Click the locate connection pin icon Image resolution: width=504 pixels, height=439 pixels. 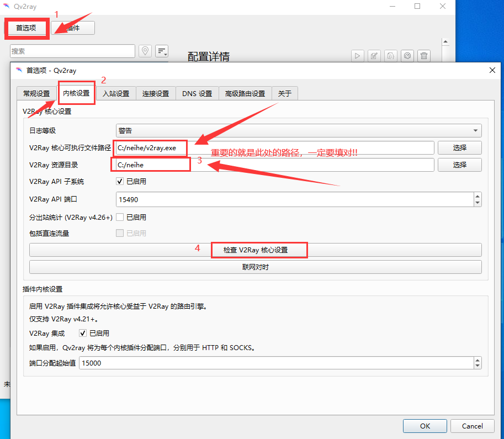(145, 51)
